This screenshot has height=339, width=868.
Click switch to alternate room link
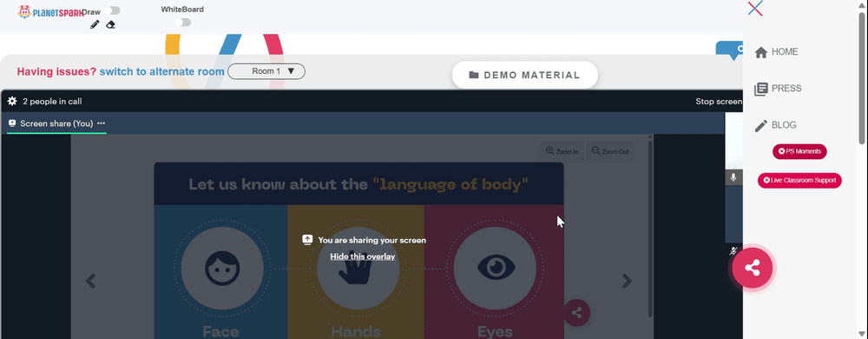pos(161,71)
